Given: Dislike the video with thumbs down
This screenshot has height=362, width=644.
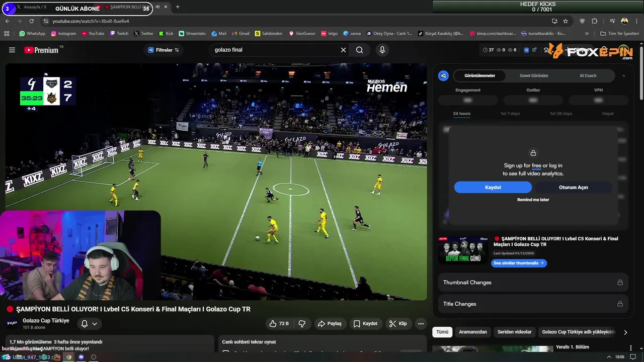Looking at the screenshot, I should [302, 324].
